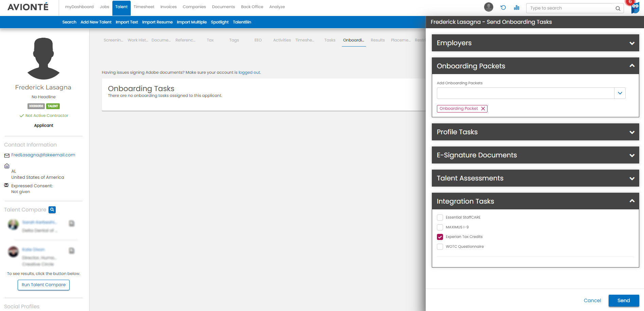Check the MAXIMUS I-9 checkbox
644x311 pixels.
[x=440, y=227]
